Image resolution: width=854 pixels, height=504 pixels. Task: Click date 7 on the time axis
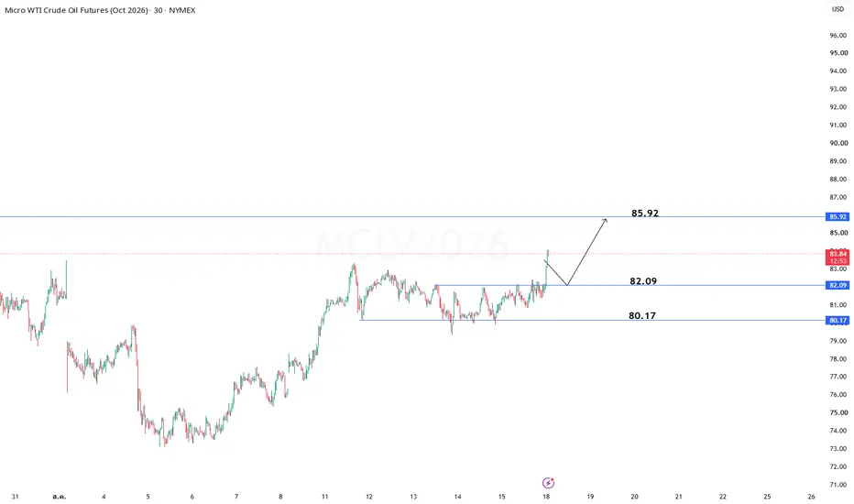(236, 497)
